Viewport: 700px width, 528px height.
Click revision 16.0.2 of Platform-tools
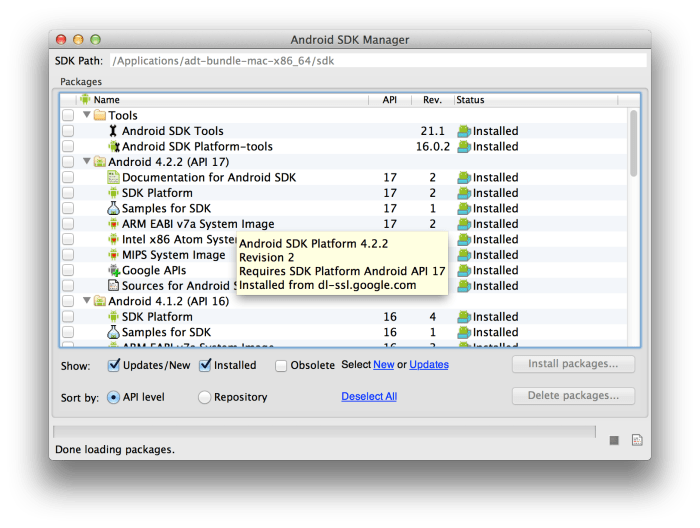click(433, 146)
